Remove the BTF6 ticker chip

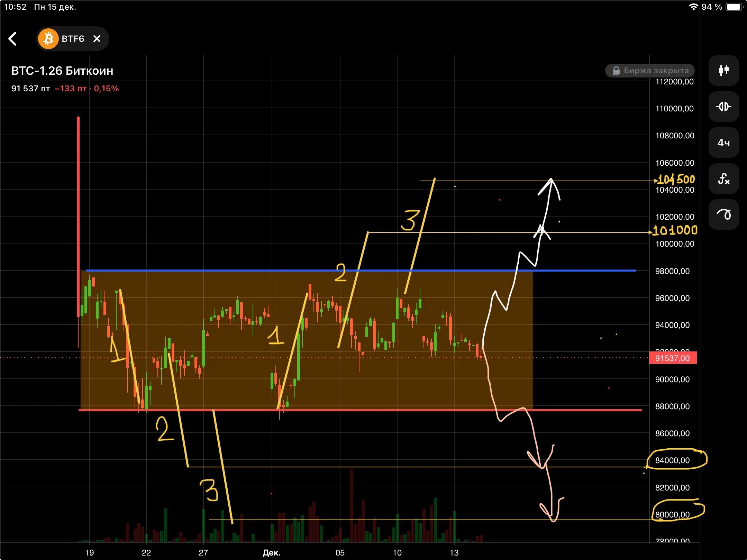pyautogui.click(x=97, y=39)
